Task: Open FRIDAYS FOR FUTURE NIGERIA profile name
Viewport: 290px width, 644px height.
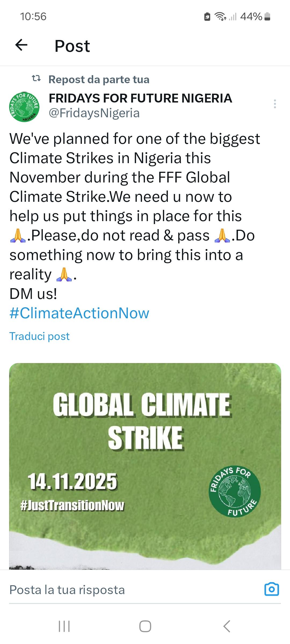Action: (x=140, y=98)
